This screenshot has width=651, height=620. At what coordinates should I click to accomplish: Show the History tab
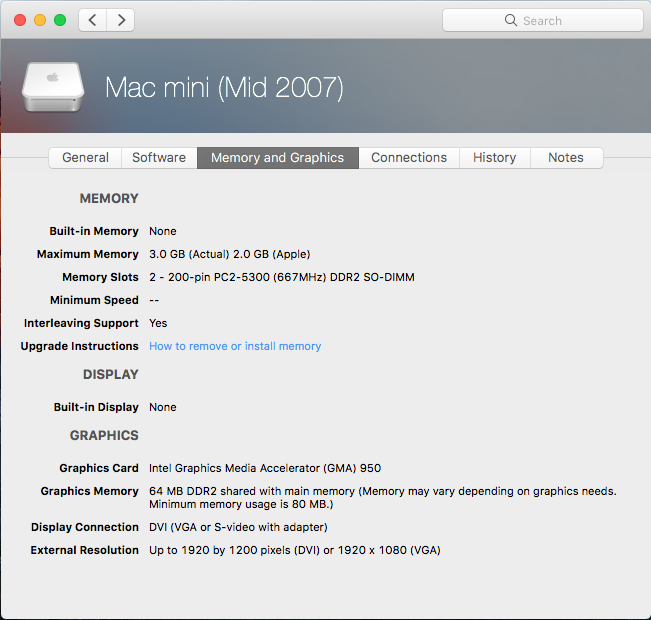[494, 158]
